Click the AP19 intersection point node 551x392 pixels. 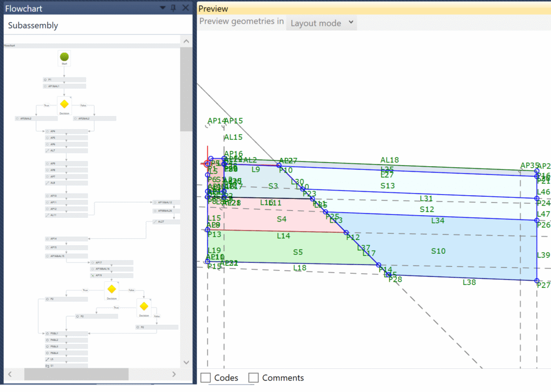click(x=111, y=275)
